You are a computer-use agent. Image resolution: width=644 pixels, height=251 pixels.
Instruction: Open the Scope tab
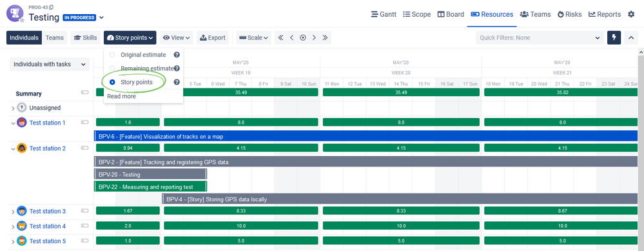pos(417,14)
